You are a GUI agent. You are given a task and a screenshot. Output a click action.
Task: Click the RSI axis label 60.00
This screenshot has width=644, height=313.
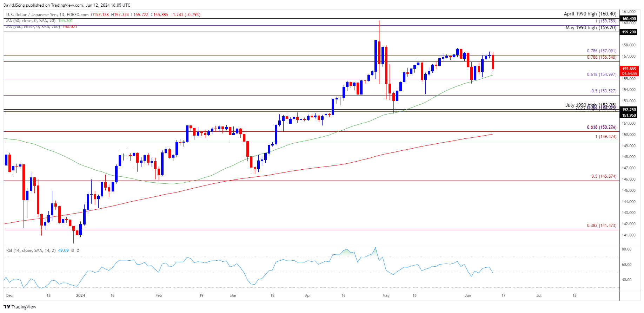(x=627, y=265)
